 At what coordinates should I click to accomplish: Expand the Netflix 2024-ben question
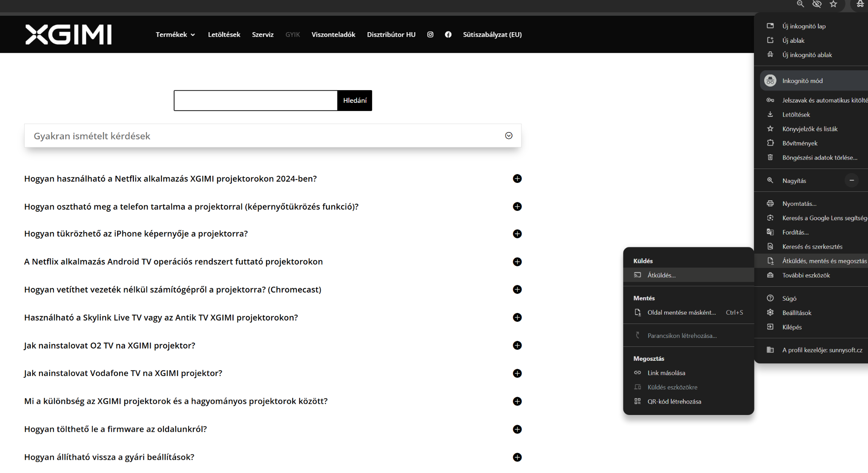[x=517, y=179]
